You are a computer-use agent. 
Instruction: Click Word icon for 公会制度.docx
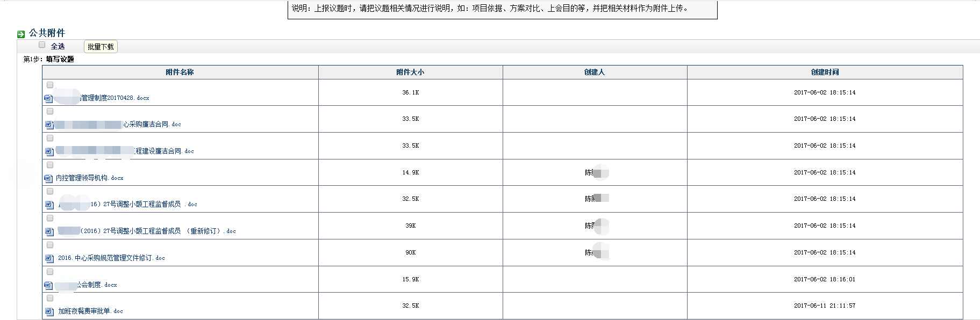(49, 285)
